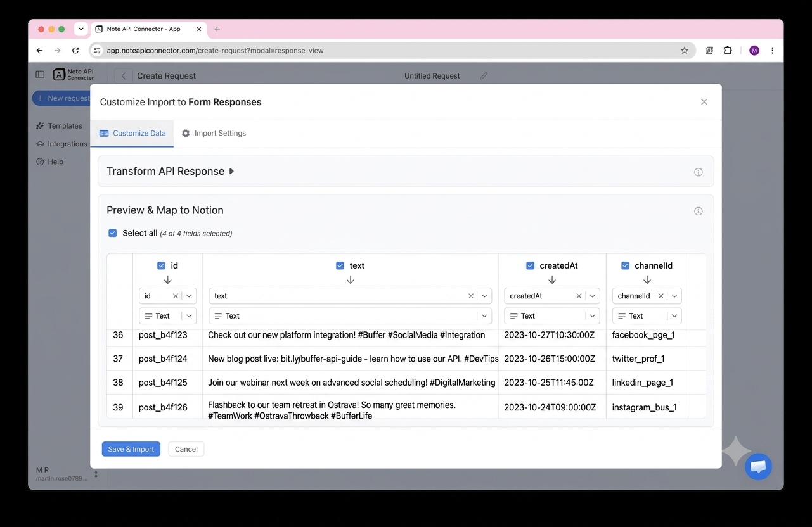Image resolution: width=812 pixels, height=527 pixels.
Task: Click the browser address bar URL
Action: [216, 51]
